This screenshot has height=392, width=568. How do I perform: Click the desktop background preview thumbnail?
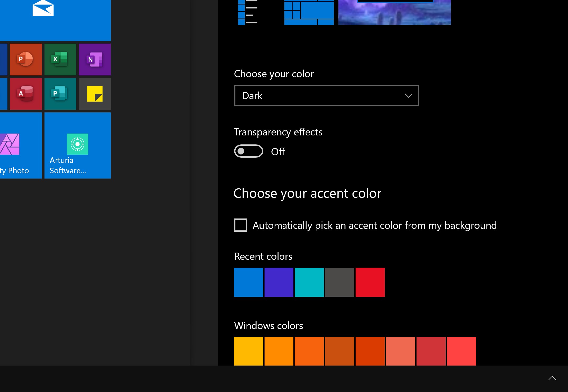tap(395, 12)
